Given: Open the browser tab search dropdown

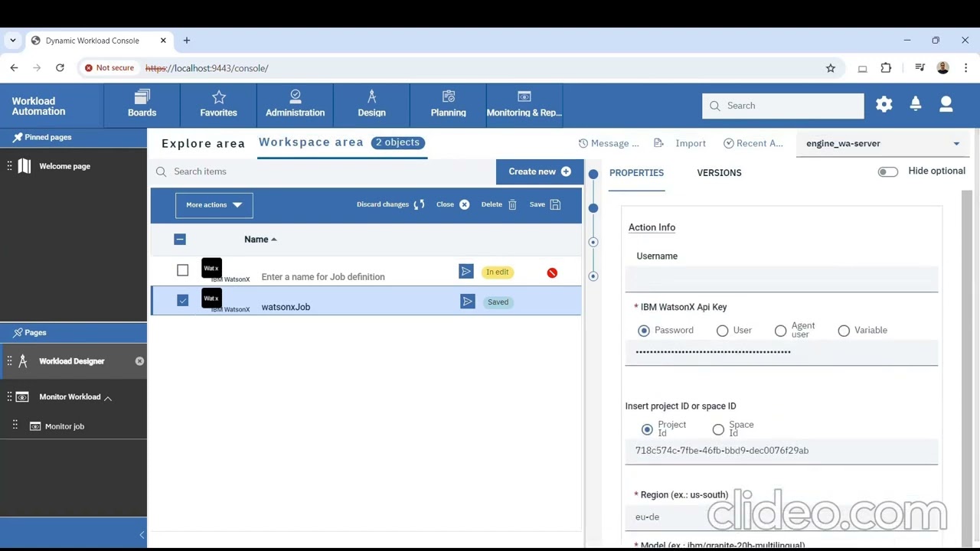Looking at the screenshot, I should (x=13, y=41).
